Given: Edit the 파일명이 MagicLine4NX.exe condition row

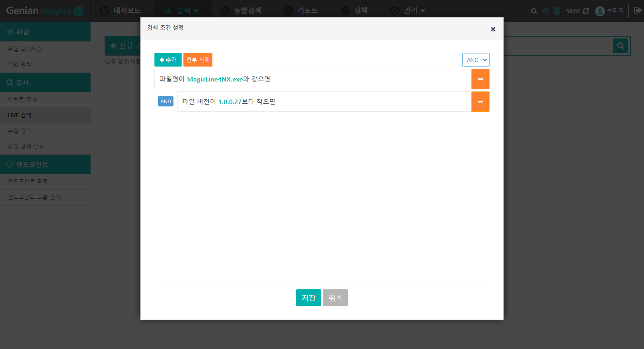Looking at the screenshot, I should coord(312,79).
